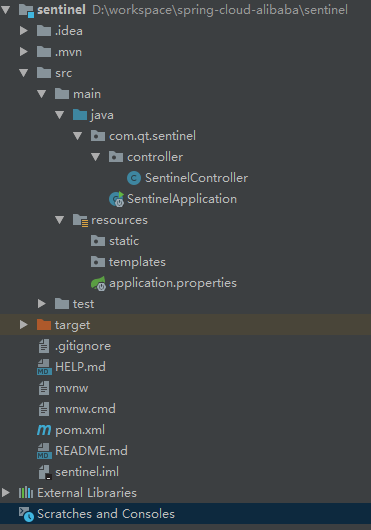
Task: Select the templates folder
Action: point(137,262)
